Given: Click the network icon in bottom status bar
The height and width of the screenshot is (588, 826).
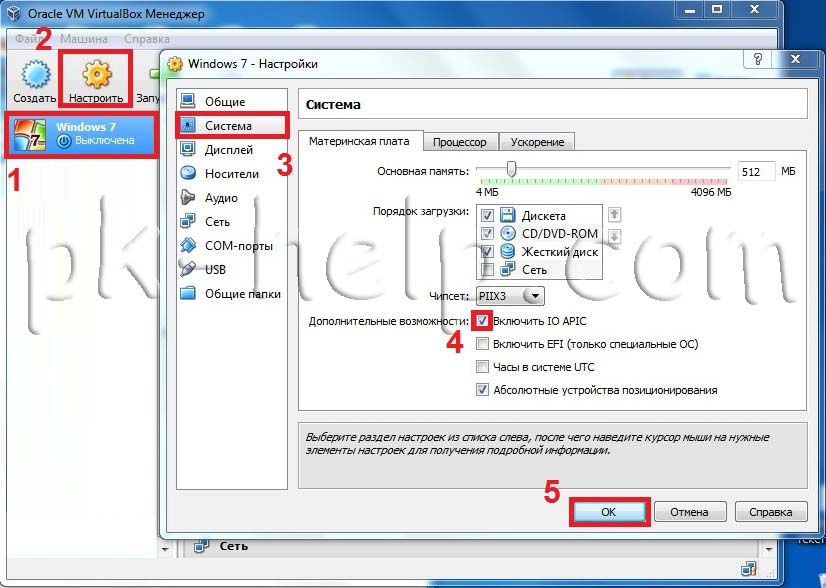Looking at the screenshot, I should tap(749, 569).
